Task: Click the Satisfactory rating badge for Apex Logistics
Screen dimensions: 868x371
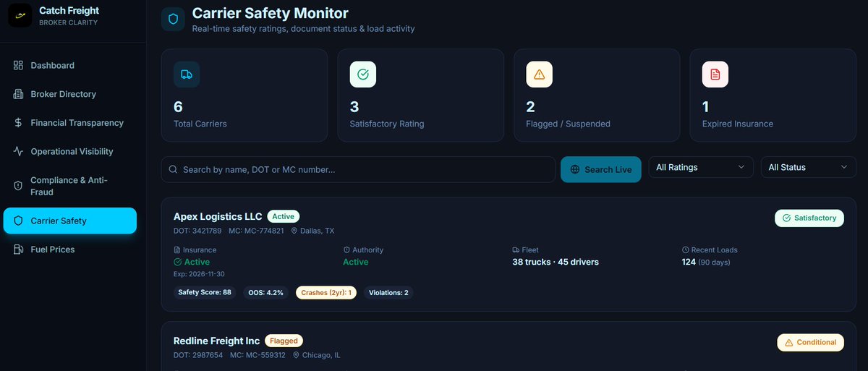Action: [x=809, y=218]
